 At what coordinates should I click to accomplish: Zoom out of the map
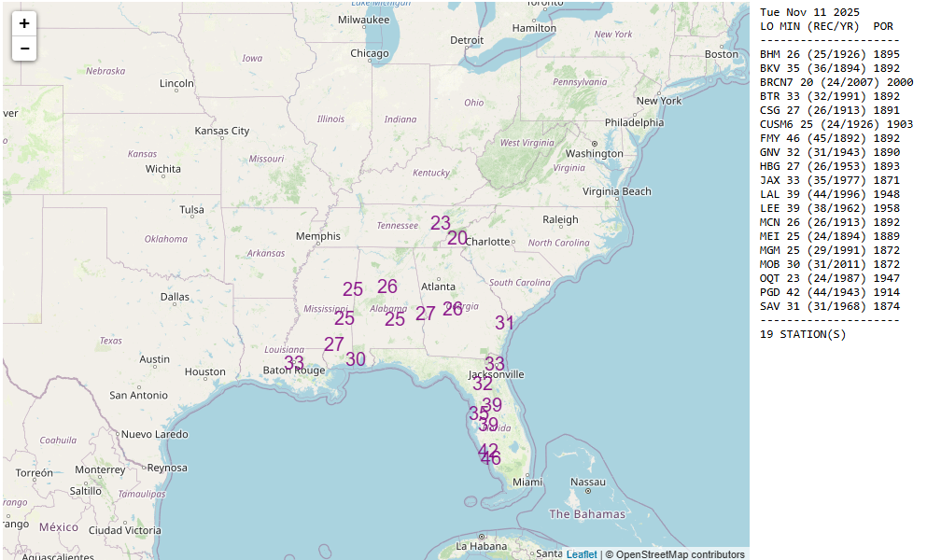pos(24,49)
